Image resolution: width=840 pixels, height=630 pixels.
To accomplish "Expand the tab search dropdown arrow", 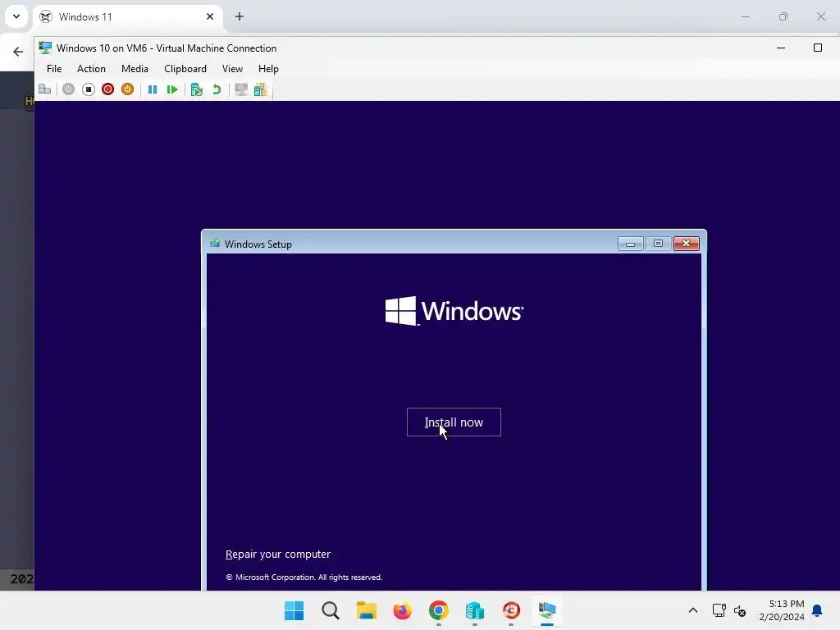I will coord(16,16).
